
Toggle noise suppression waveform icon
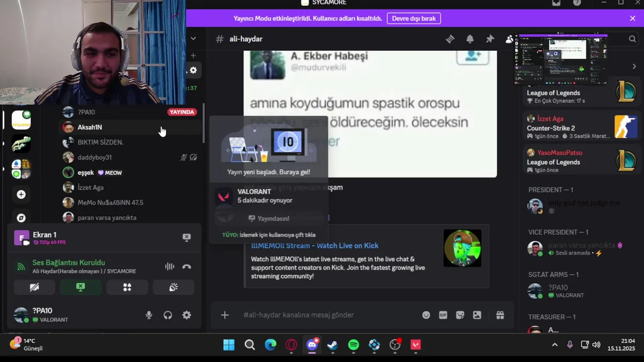coord(170,266)
